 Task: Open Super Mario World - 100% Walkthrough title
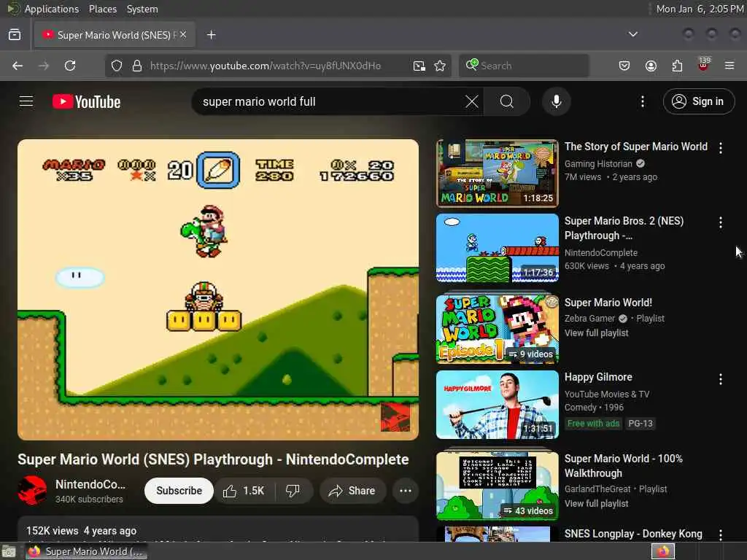pyautogui.click(x=624, y=466)
